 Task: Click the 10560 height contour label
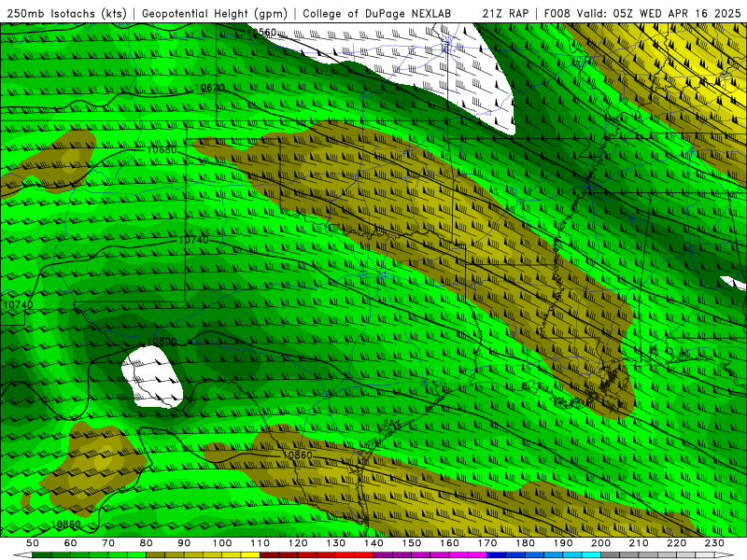[261, 33]
